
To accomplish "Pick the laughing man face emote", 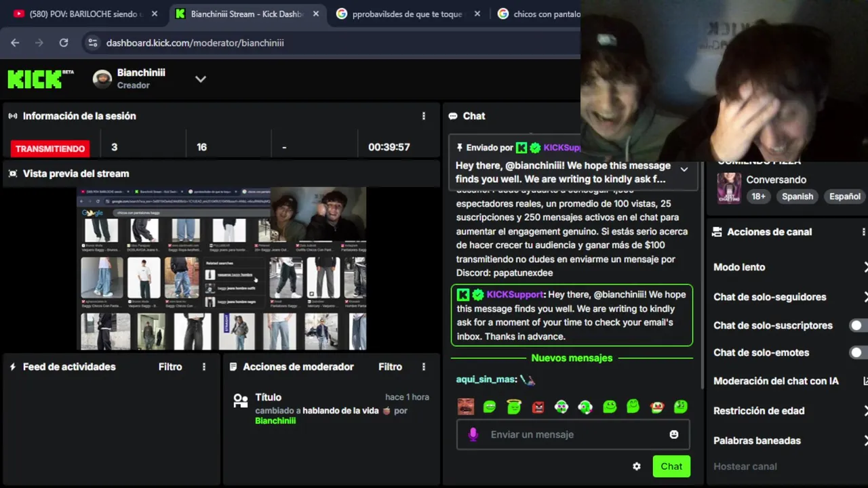I will tap(466, 407).
